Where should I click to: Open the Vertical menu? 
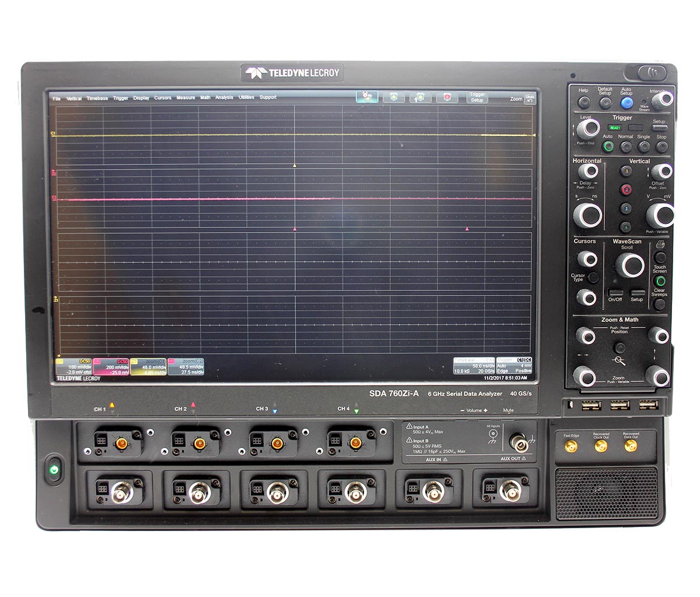(x=74, y=98)
